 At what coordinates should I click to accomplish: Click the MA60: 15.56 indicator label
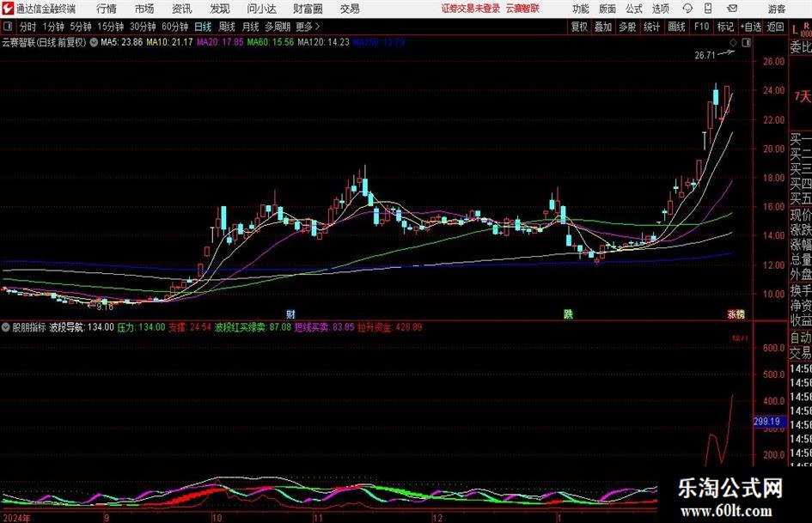pyautogui.click(x=271, y=42)
